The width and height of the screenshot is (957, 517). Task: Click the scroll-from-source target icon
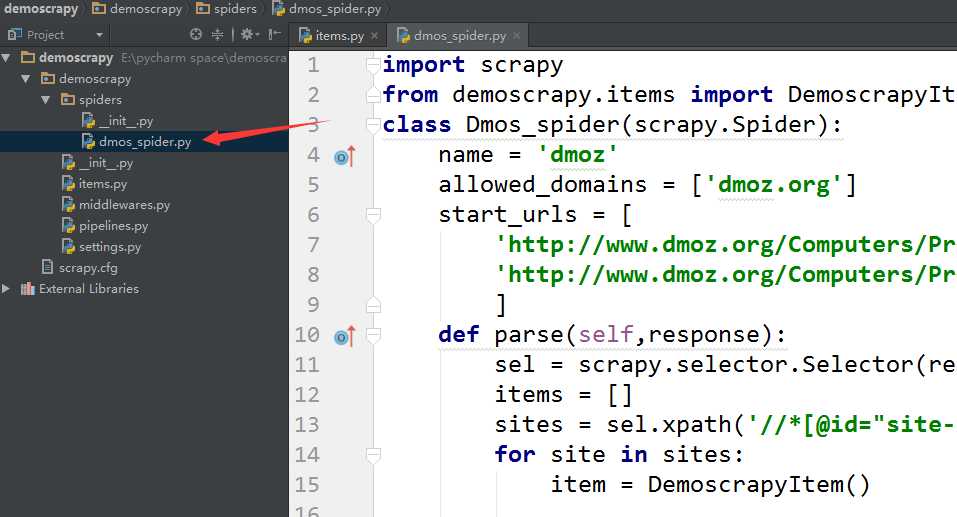(x=196, y=34)
